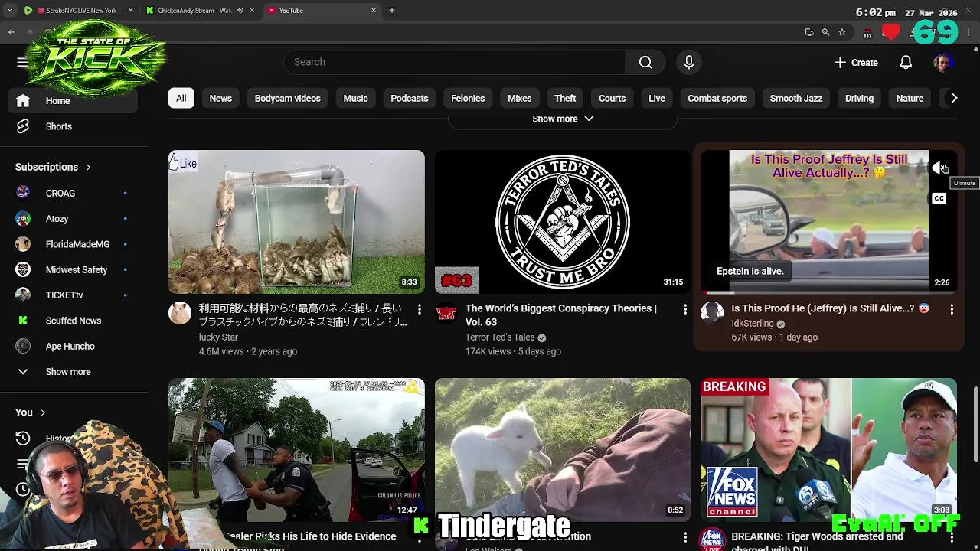
Task: Open options menu for lucky Star video
Action: 419,309
